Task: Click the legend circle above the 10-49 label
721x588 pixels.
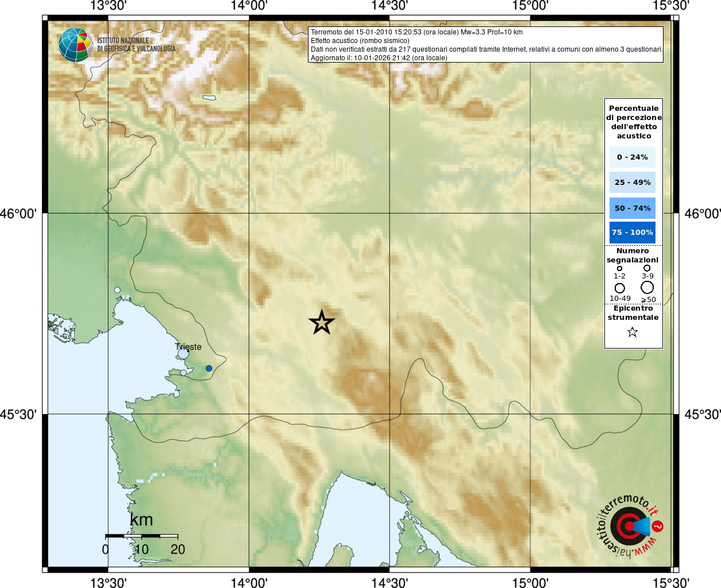Action: coord(619,288)
